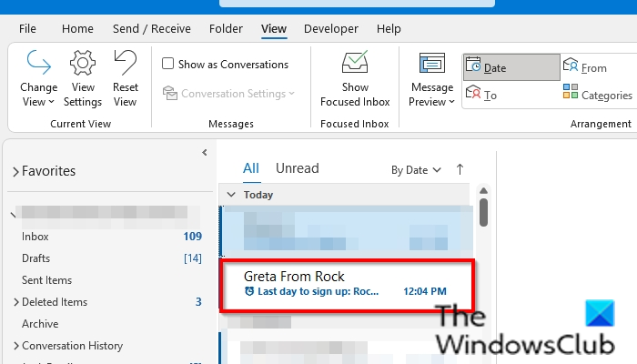Collapse the Today message group

coord(231,195)
